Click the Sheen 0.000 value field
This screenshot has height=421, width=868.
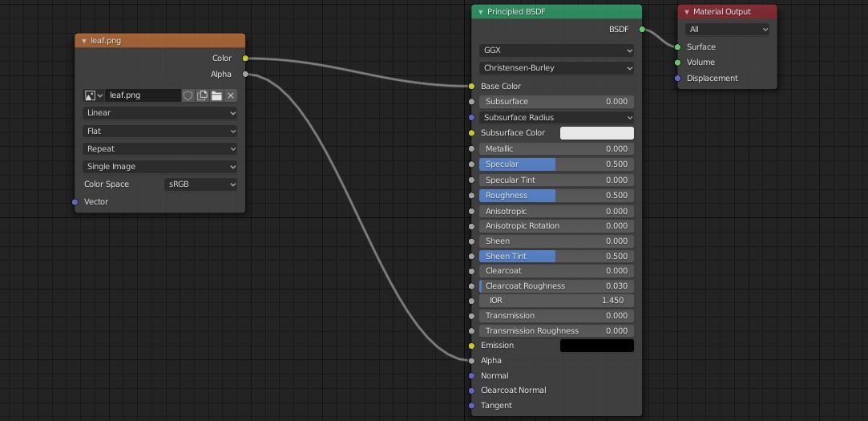coord(556,241)
